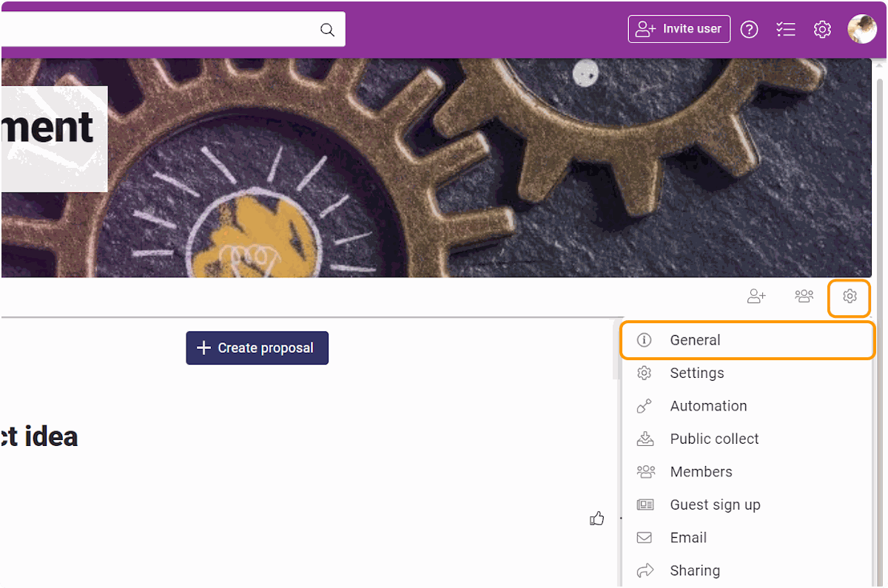Toggle the board settings gear below banner
This screenshot has height=588, width=888.
pos(850,297)
